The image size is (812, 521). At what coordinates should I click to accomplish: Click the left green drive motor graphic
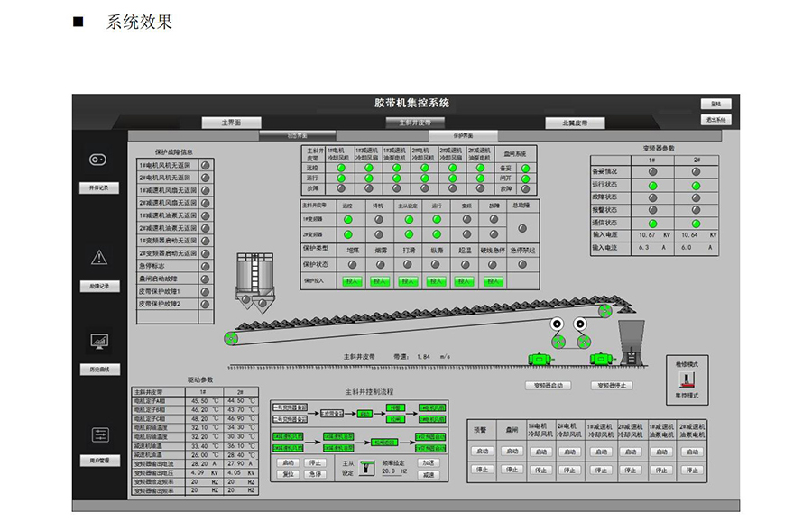point(540,359)
